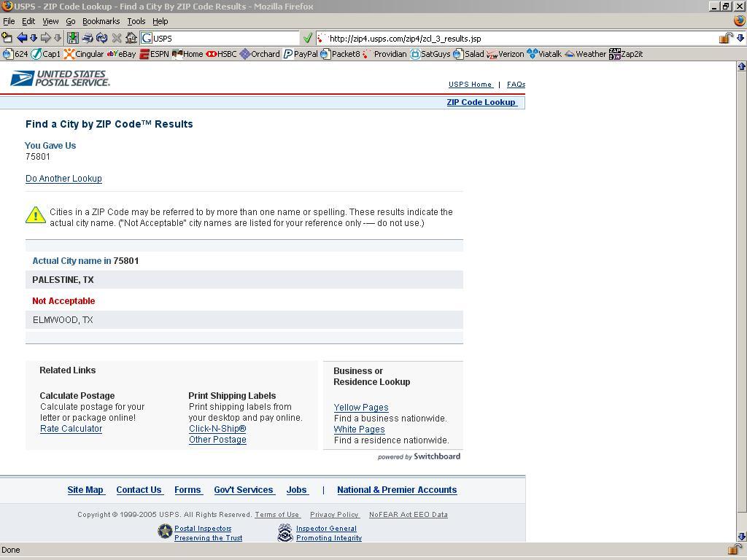The width and height of the screenshot is (747, 560).
Task: Click the Firefox throbber icon
Action: (739, 20)
